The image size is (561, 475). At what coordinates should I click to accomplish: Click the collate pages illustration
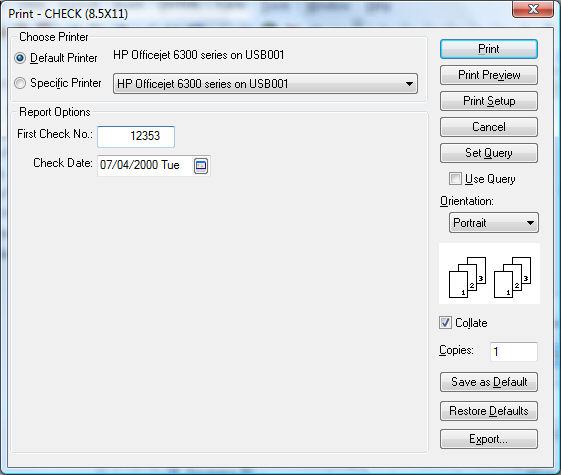[489, 274]
